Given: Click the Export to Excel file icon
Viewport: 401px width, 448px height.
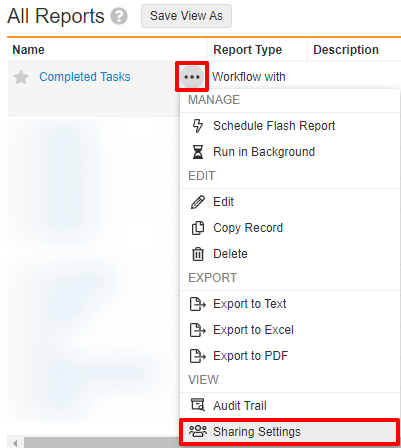Looking at the screenshot, I should tap(198, 330).
